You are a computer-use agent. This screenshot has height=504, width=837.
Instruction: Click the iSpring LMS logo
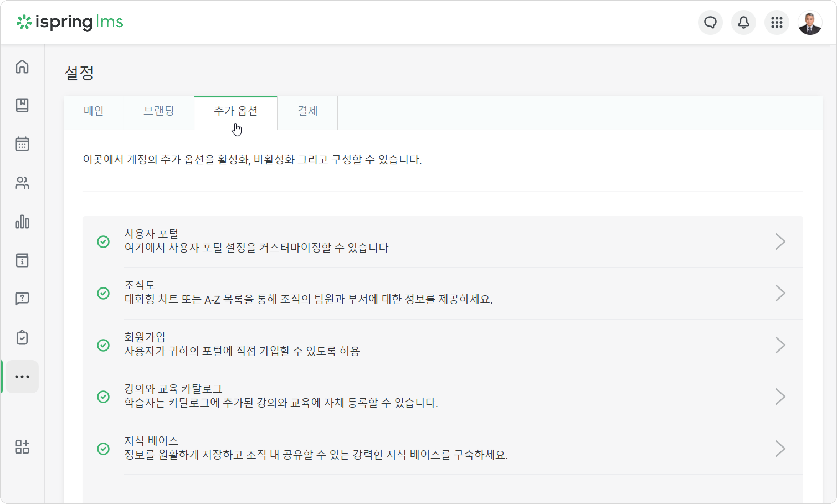click(x=70, y=22)
